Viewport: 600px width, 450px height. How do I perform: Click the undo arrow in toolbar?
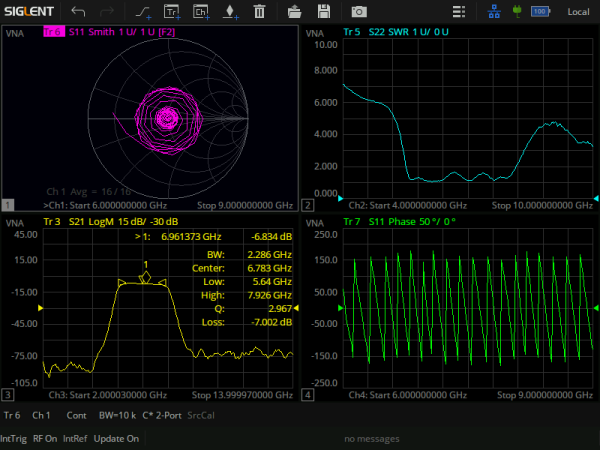tap(78, 12)
